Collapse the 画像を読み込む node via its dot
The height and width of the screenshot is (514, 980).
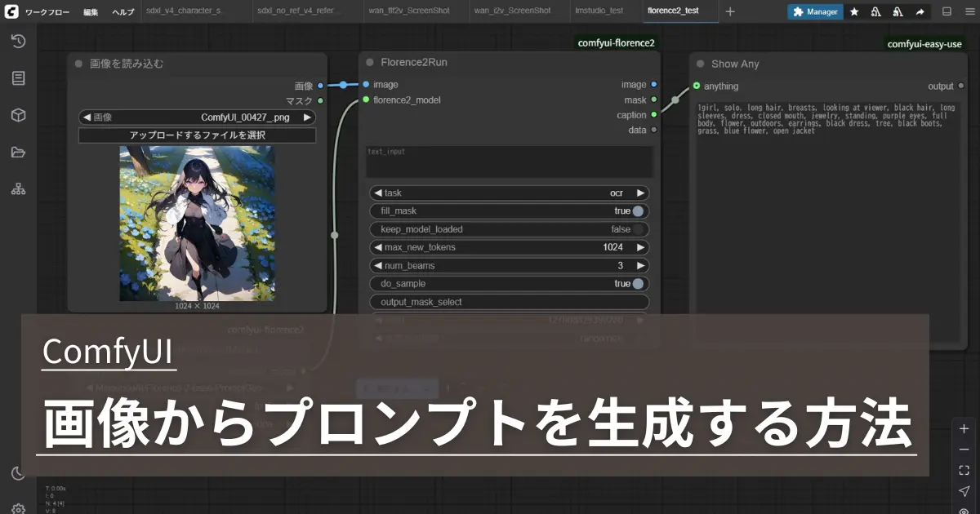point(79,64)
